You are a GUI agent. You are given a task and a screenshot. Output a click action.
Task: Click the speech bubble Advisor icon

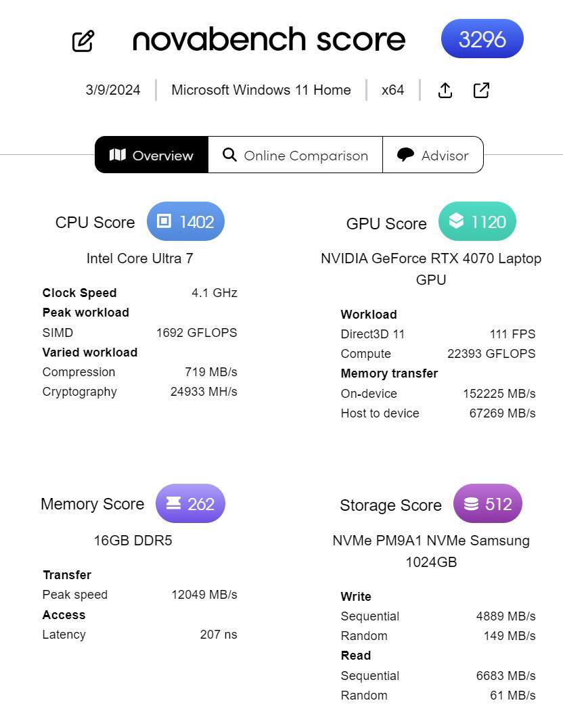pos(405,155)
